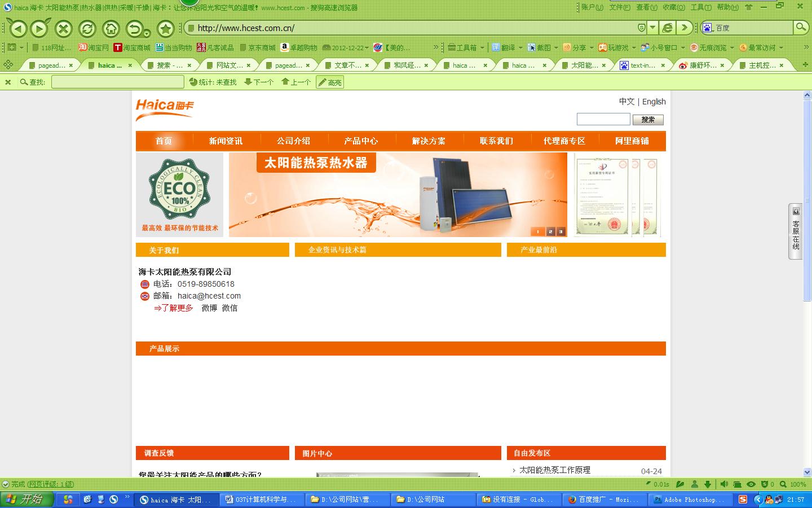Toggle the eye icon in status bar
The height and width of the screenshot is (508, 812).
[751, 484]
